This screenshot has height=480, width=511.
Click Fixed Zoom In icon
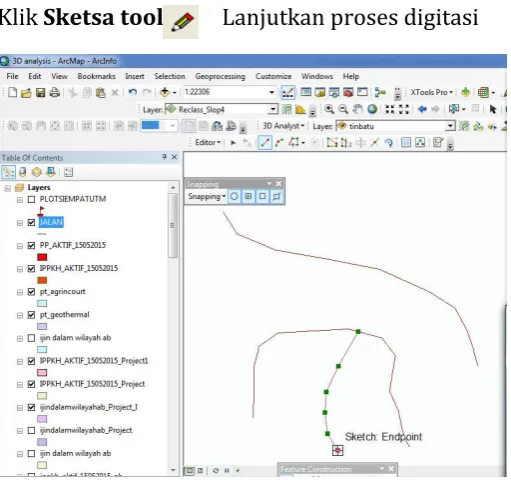tap(389, 109)
